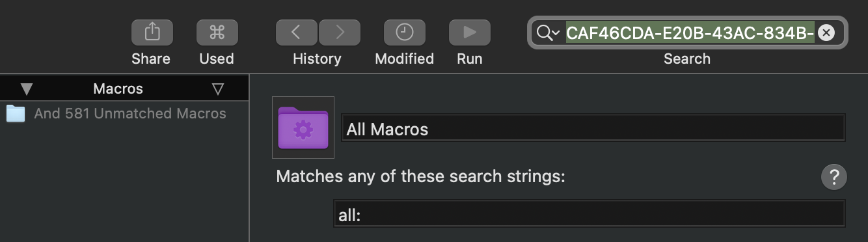Select the Macros column header

(x=118, y=88)
